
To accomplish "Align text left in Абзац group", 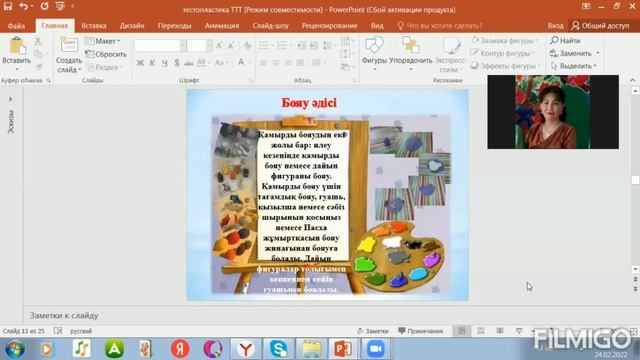I will tap(263, 63).
